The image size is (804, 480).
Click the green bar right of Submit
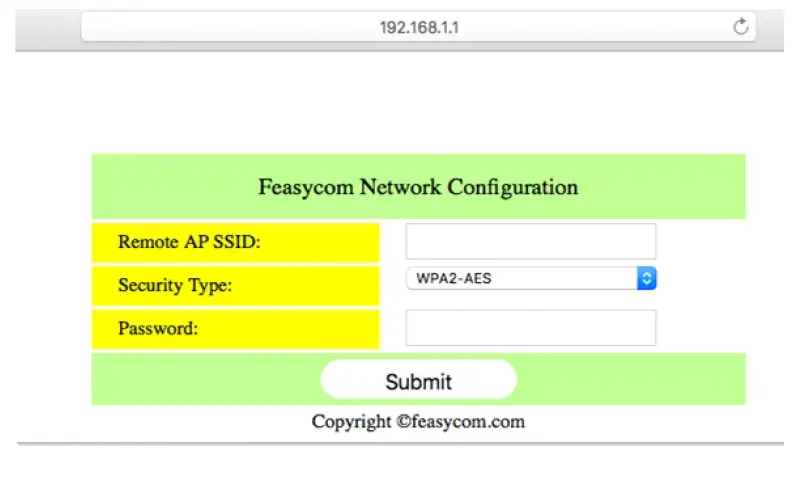click(x=630, y=380)
